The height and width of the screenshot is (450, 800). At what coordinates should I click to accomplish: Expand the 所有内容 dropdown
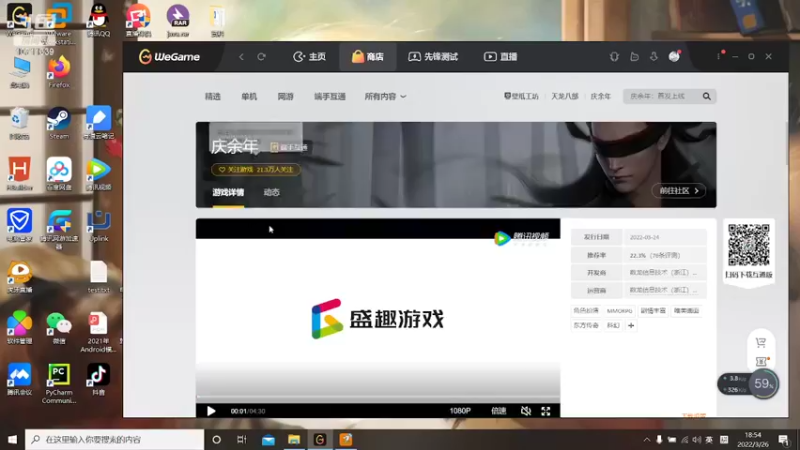(x=385, y=96)
